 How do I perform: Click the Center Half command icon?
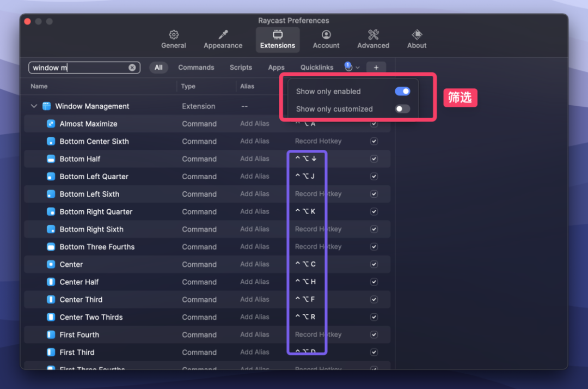[51, 282]
